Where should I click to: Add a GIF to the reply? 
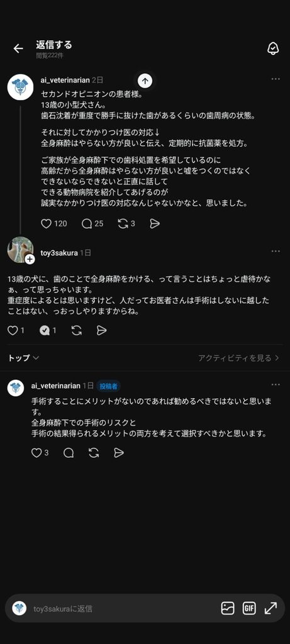tap(249, 608)
